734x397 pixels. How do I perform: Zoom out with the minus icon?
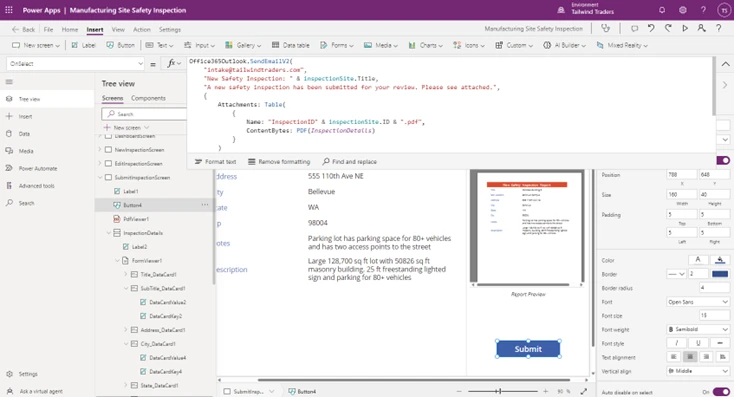459,391
